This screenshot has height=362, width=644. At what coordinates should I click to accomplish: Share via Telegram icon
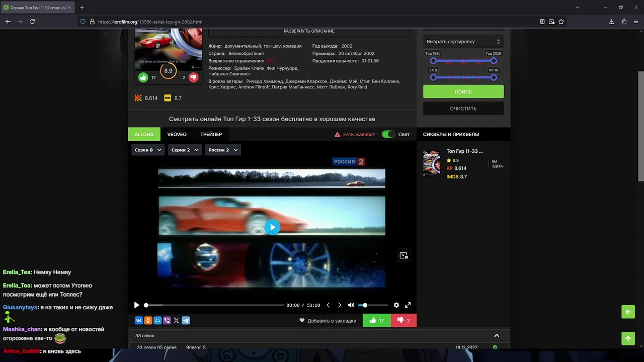pos(186,320)
